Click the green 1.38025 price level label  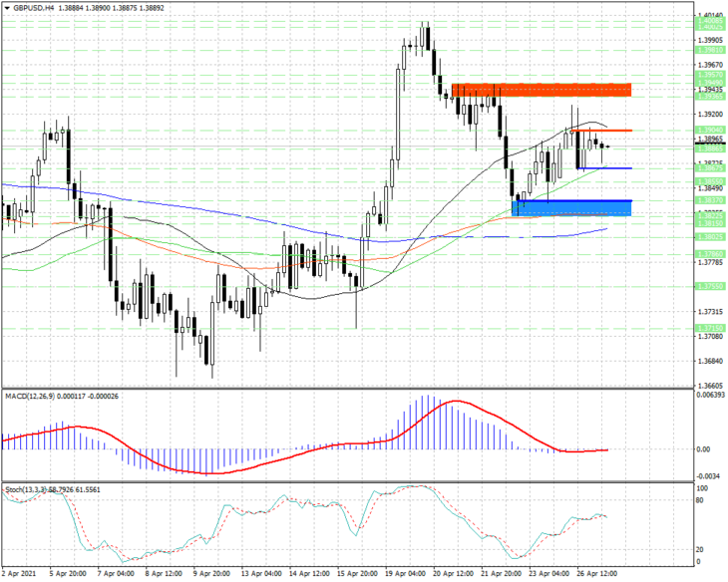click(x=710, y=237)
